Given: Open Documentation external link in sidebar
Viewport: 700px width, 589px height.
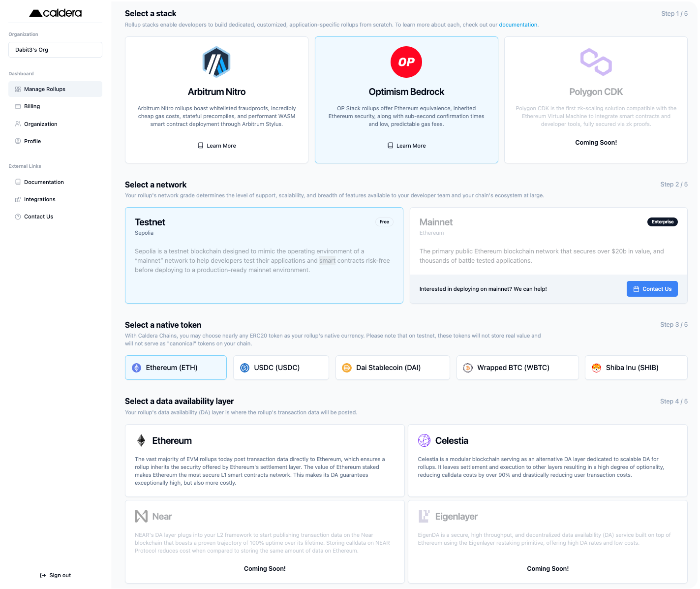Looking at the screenshot, I should pyautogui.click(x=55, y=182).
